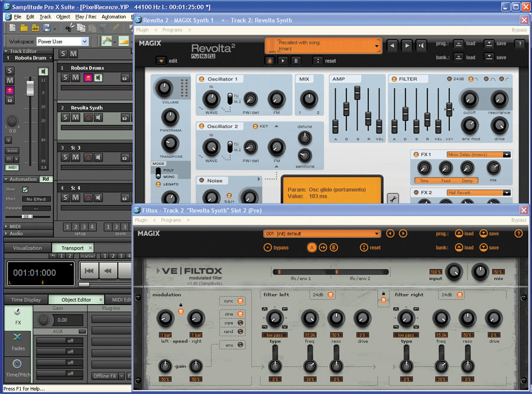Toggle Oscillator 1 on/off LED
This screenshot has width=532, height=394.
tap(202, 79)
